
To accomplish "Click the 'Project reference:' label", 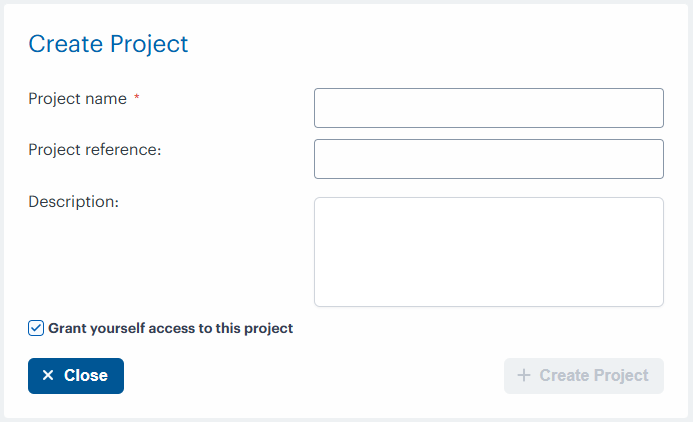I will [95, 150].
